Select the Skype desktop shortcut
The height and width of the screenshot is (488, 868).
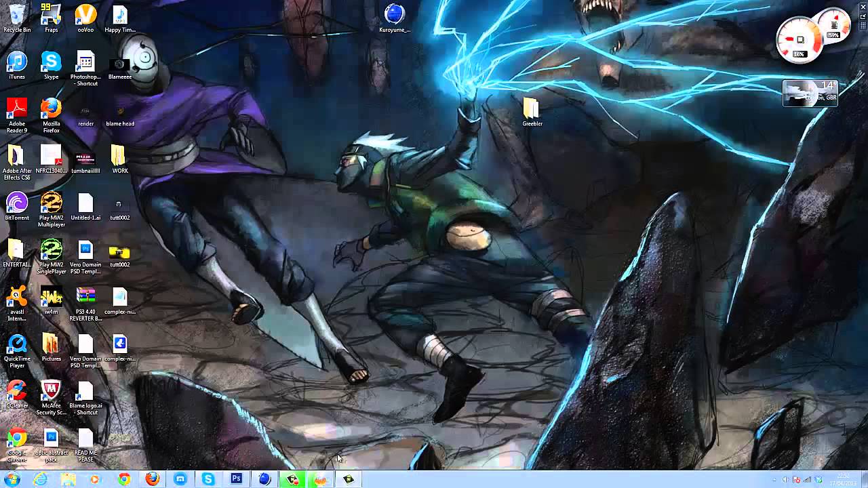click(51, 66)
